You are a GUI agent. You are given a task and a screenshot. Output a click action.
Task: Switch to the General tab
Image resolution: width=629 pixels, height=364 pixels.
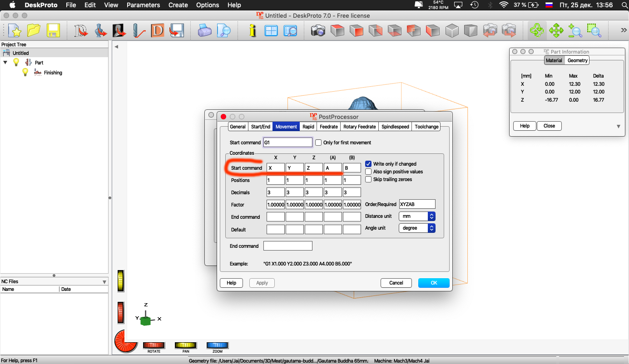(238, 127)
